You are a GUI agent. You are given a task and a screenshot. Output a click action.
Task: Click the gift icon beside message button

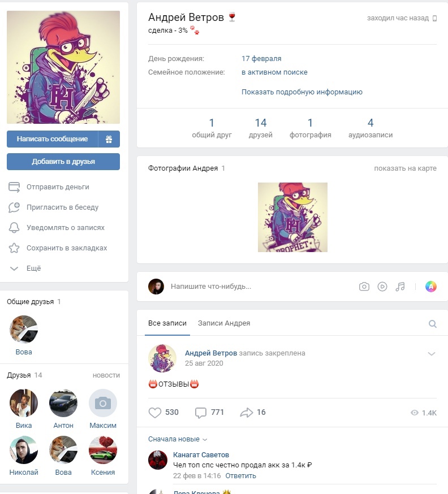[x=109, y=139]
